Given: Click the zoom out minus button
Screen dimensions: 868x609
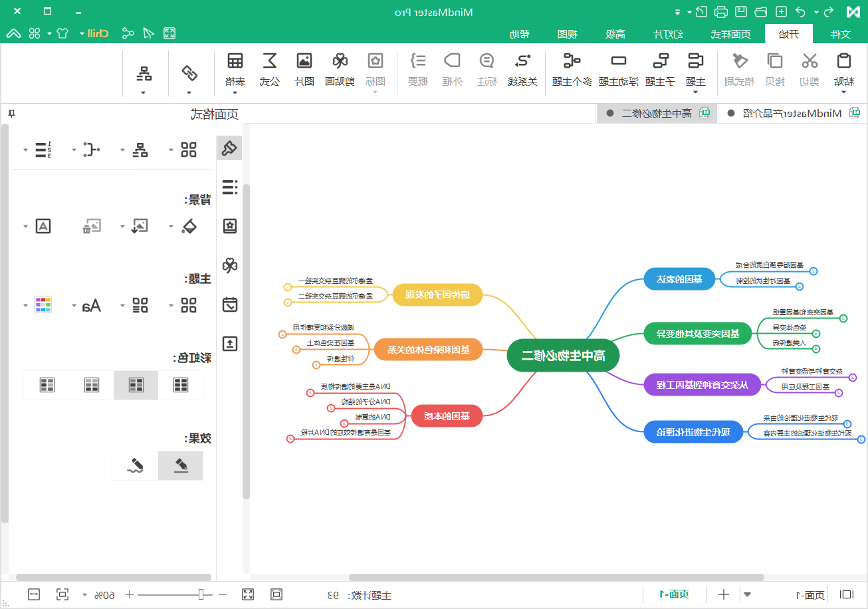Looking at the screenshot, I should click(223, 594).
